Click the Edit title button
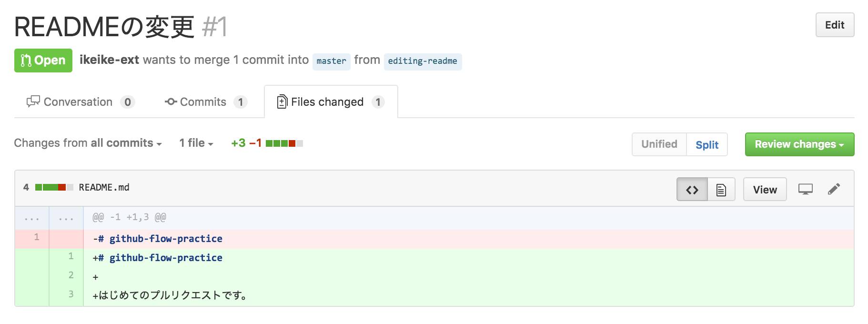Viewport: 868px width, 324px height. (x=835, y=25)
